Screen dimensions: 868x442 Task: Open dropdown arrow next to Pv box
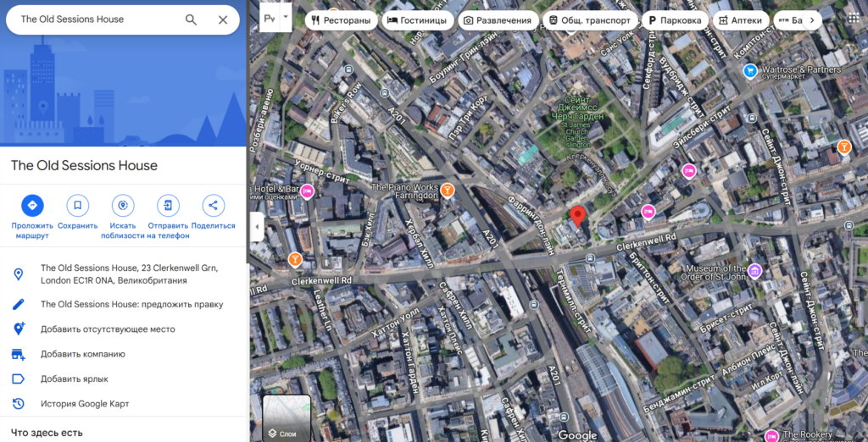(x=286, y=16)
